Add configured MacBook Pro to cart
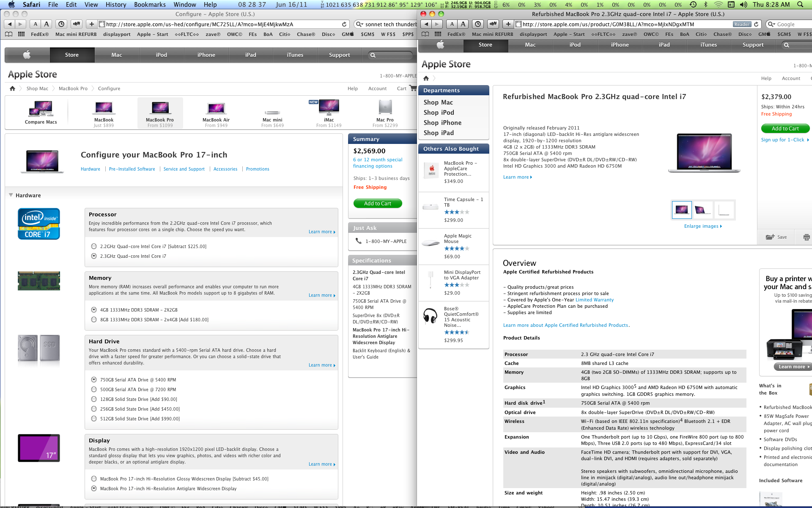Image resolution: width=812 pixels, height=508 pixels. point(378,203)
